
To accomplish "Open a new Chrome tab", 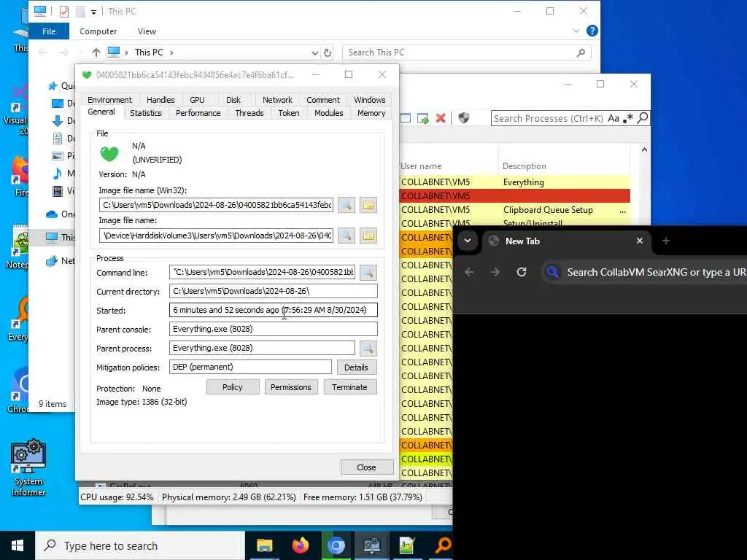I will [x=666, y=241].
